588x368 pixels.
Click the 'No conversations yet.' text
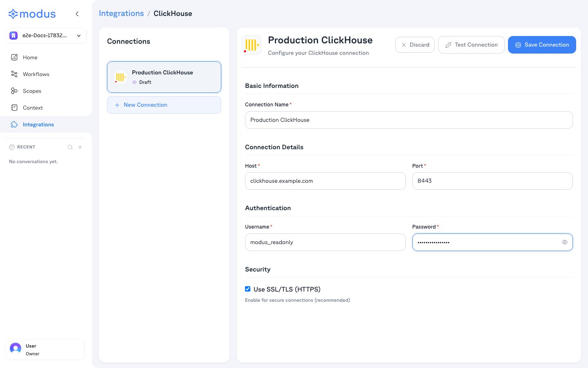(33, 162)
